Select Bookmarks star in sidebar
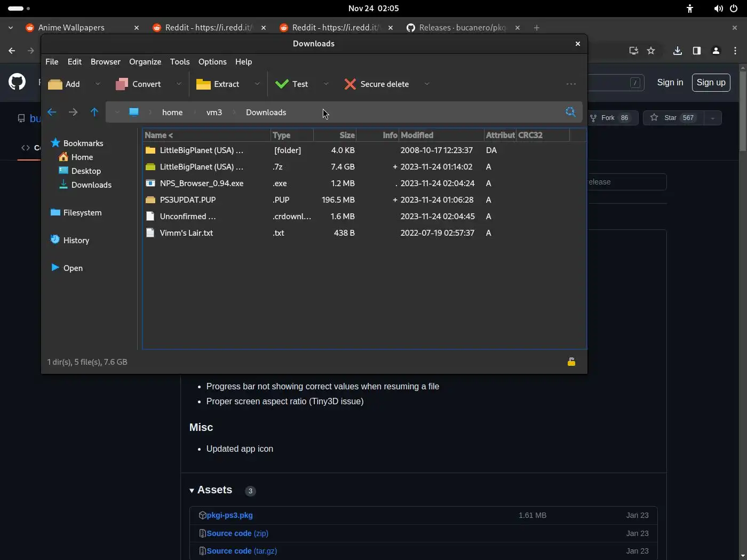This screenshot has height=560, width=747. point(55,143)
